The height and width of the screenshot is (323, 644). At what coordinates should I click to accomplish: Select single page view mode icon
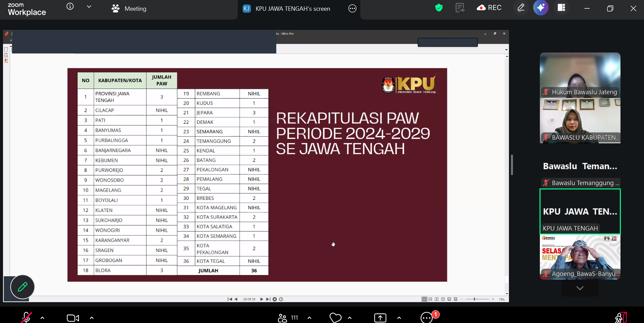pyautogui.click(x=424, y=299)
